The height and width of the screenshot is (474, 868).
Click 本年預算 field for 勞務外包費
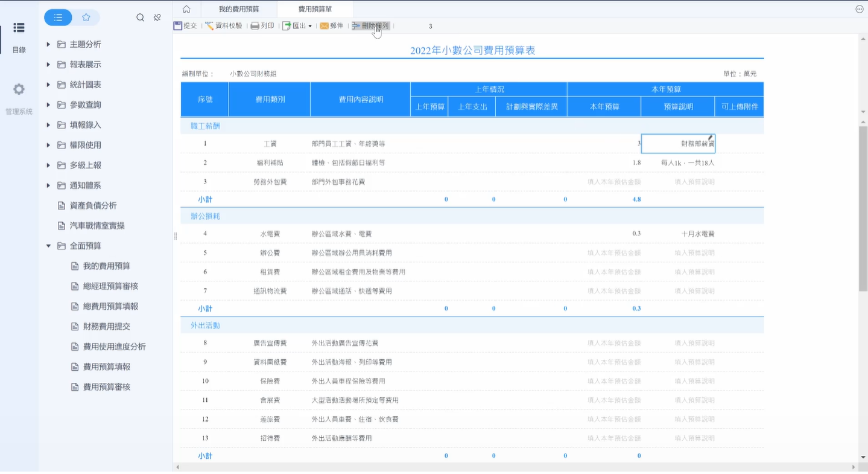click(x=604, y=182)
